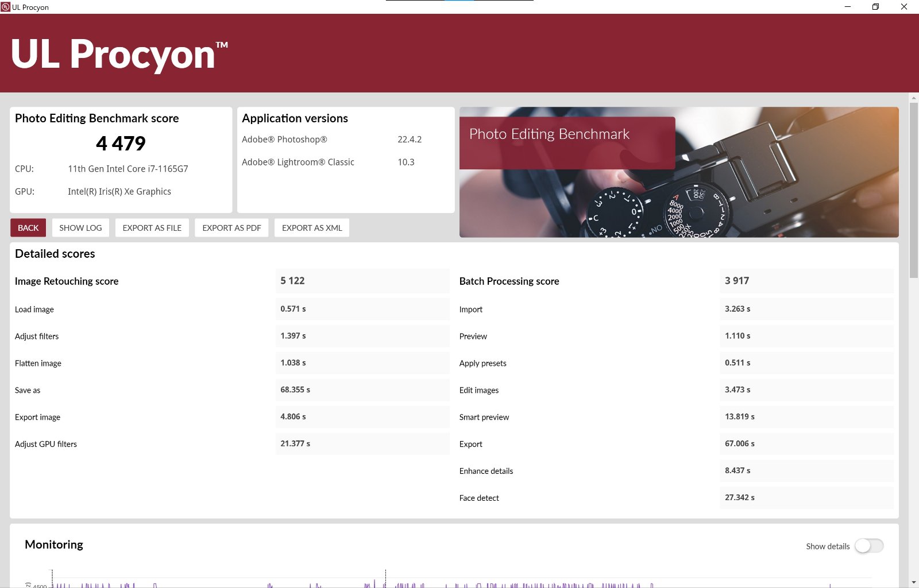The height and width of the screenshot is (588, 919).
Task: Click the UL Procyon title bar icon
Action: 6,7
